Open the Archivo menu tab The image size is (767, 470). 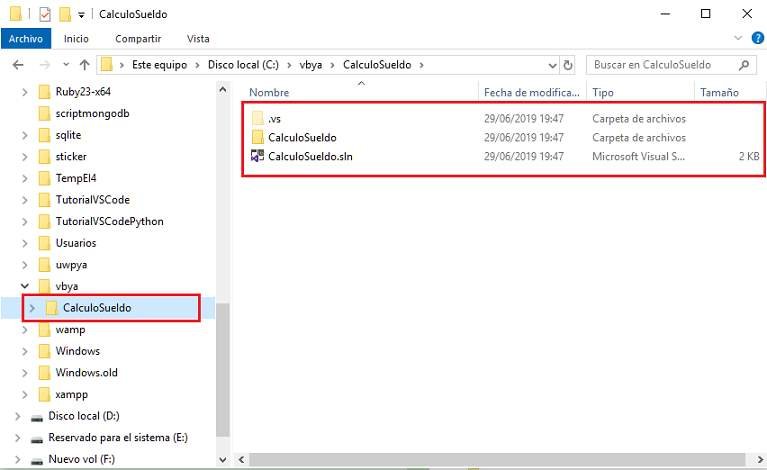tap(25, 38)
